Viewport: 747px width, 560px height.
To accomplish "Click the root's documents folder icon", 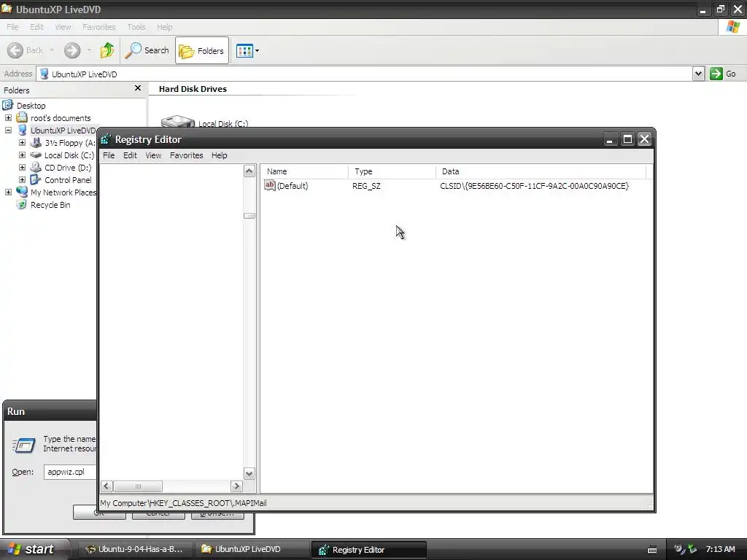I will 22,117.
